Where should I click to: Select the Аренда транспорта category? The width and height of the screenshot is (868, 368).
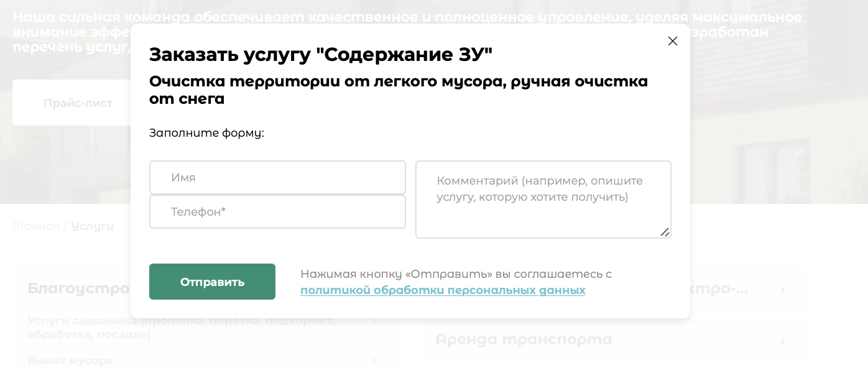524,340
